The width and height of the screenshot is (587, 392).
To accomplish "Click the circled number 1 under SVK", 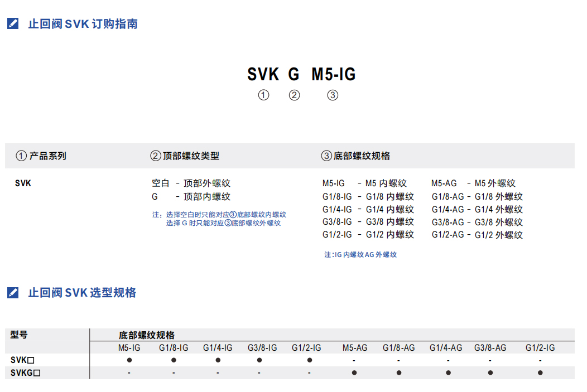I will click(x=263, y=95).
